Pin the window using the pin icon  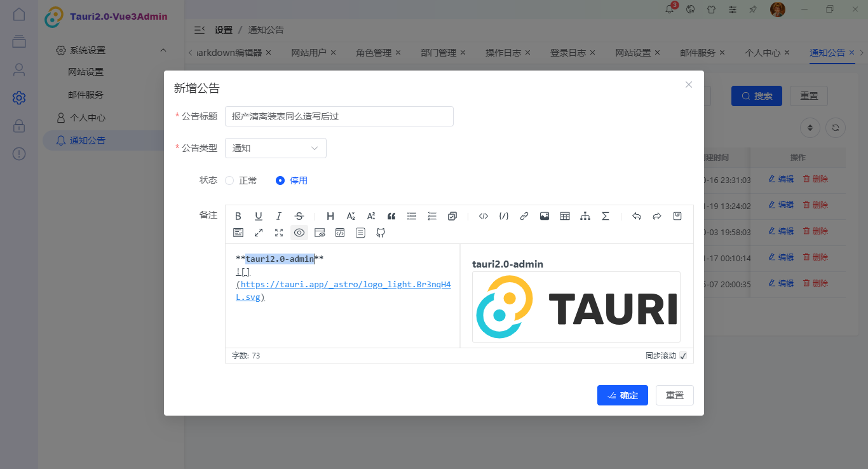click(753, 9)
